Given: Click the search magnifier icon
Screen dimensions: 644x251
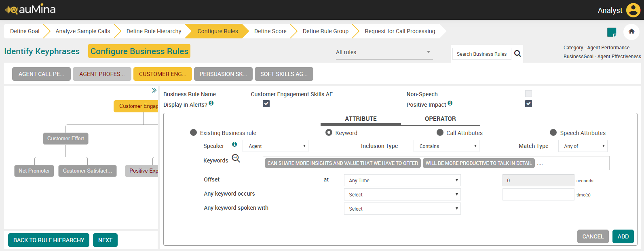Looking at the screenshot, I should tap(517, 53).
